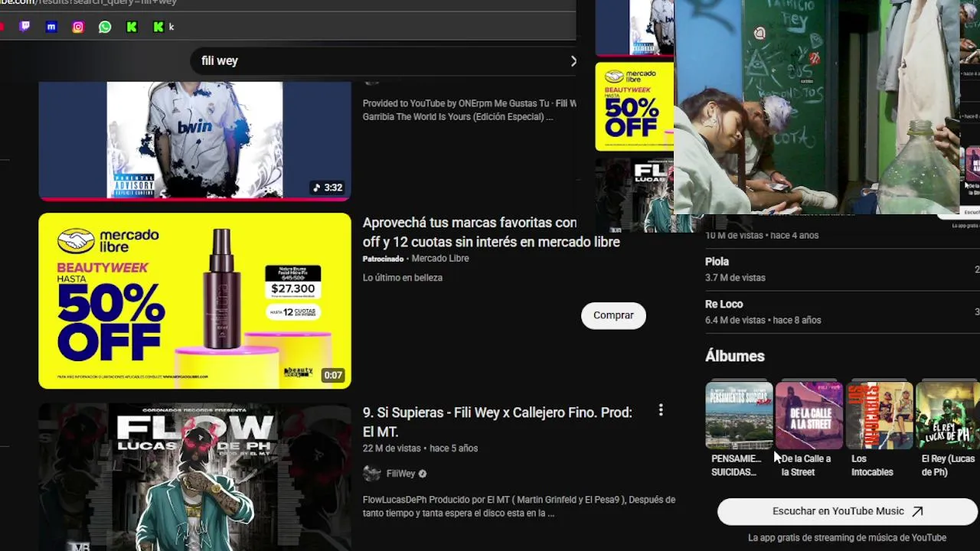The height and width of the screenshot is (551, 980).
Task: Click the music note icon beside 3:32
Action: [x=317, y=187]
